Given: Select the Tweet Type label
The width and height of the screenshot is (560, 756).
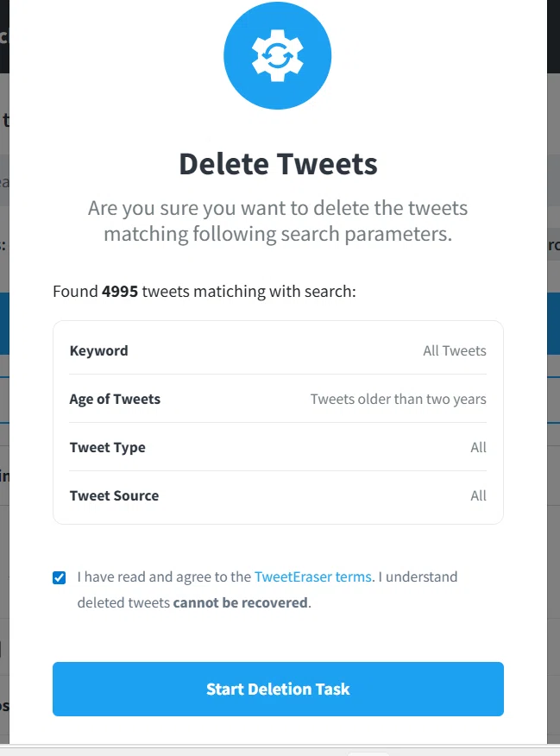Looking at the screenshot, I should point(108,447).
